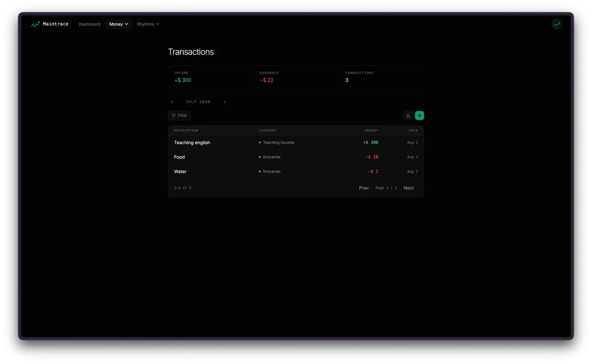Select the Teaching english transaction
The height and width of the screenshot is (364, 592).
[x=296, y=142]
